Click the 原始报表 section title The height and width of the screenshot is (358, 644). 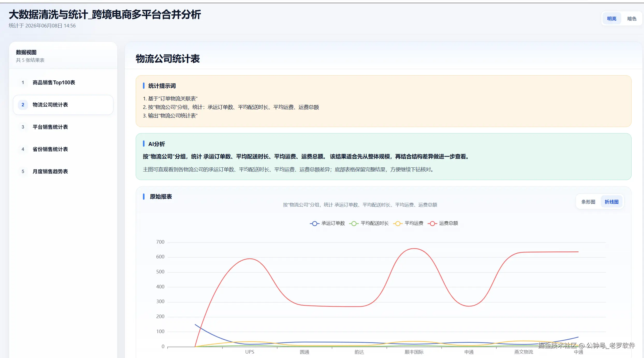(x=161, y=197)
